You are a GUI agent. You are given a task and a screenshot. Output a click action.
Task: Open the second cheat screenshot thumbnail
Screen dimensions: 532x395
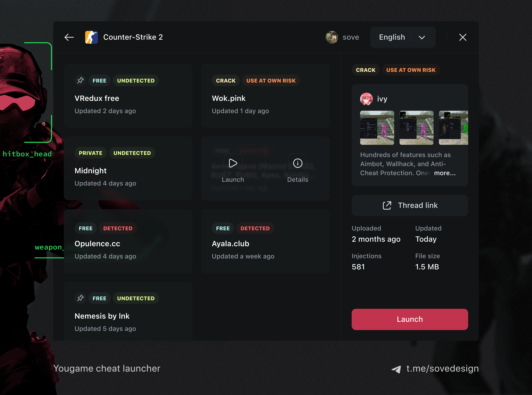[x=416, y=128]
